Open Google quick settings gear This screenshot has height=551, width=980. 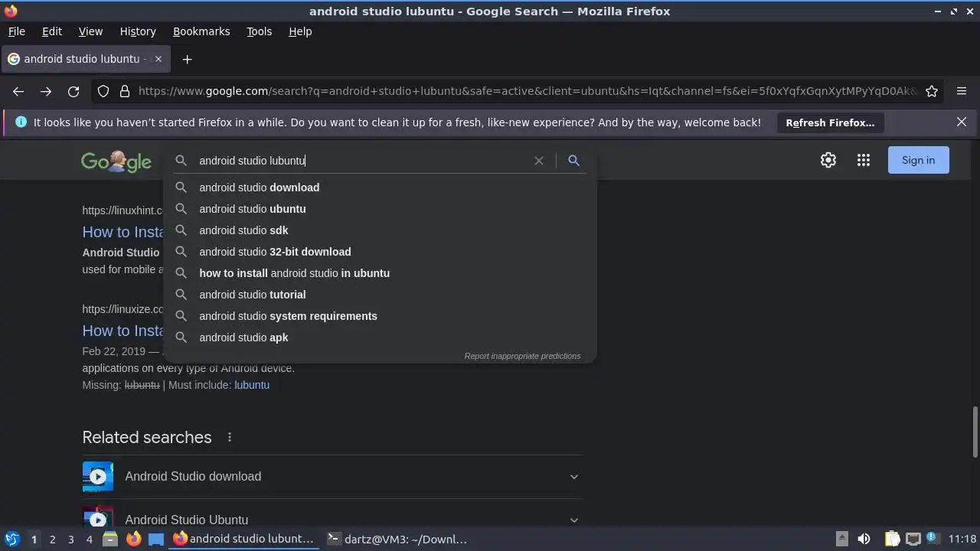click(828, 160)
